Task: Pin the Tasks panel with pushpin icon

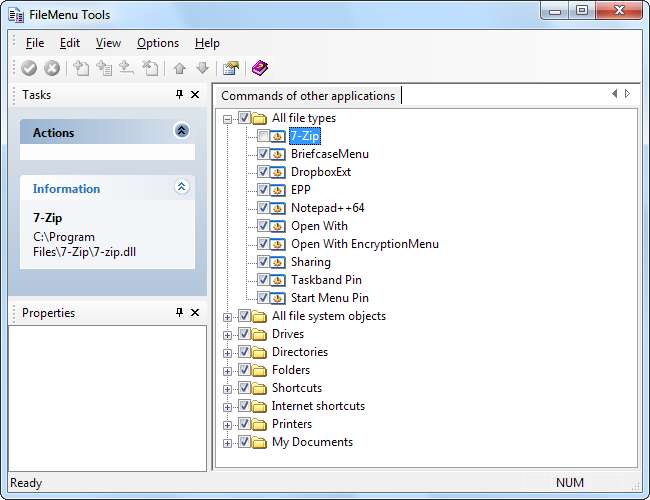Action: click(179, 95)
